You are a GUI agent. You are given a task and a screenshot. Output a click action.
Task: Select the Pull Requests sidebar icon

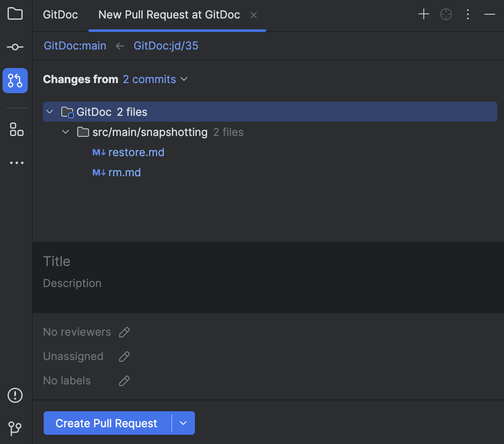tap(15, 81)
